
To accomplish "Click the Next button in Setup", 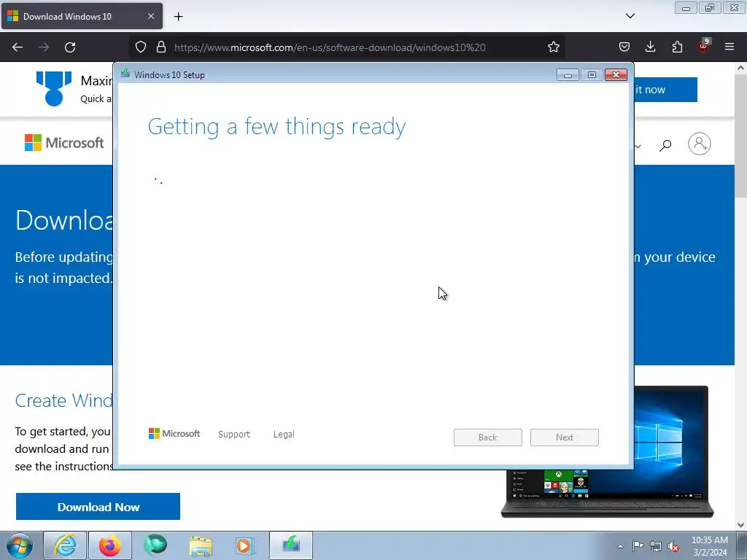I will click(565, 437).
